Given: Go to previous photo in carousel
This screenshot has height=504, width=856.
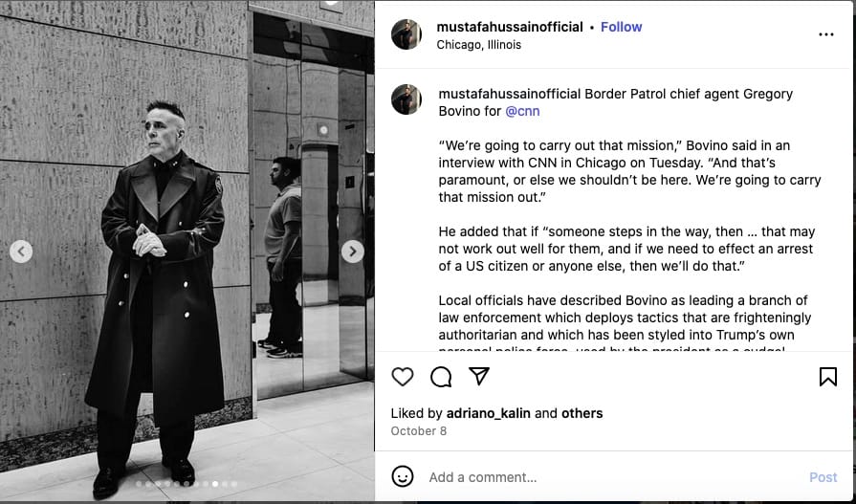Looking at the screenshot, I should click(21, 252).
